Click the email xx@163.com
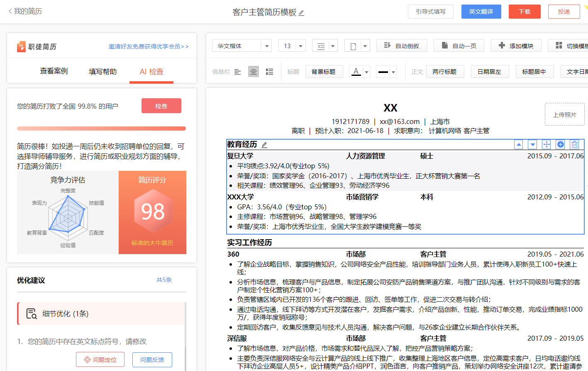This screenshot has width=588, height=371. point(400,121)
